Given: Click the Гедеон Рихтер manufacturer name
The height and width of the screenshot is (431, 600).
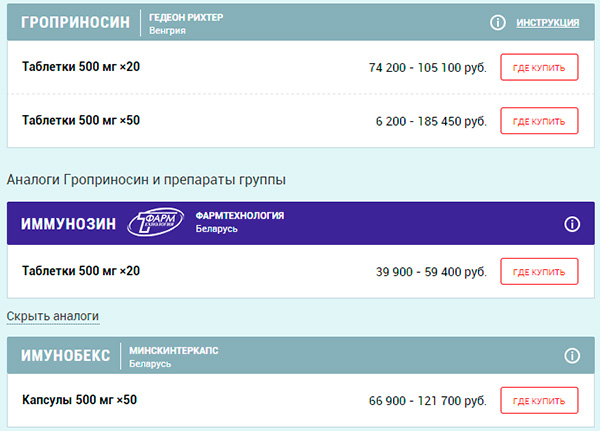Looking at the screenshot, I should (x=186, y=17).
